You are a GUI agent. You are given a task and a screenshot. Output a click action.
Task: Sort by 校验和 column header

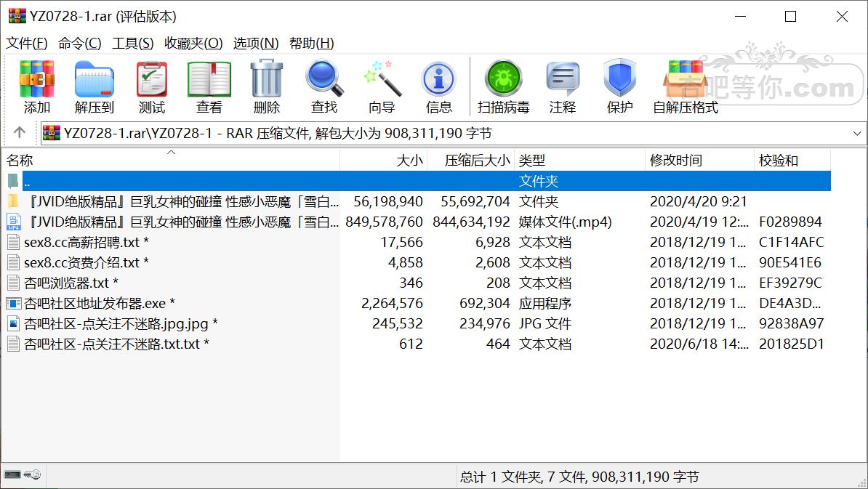tap(792, 161)
